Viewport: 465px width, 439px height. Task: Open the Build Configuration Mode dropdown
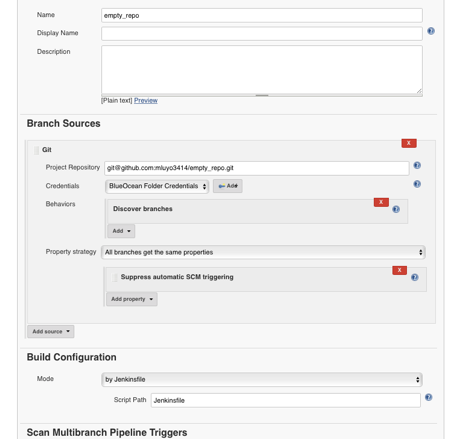pos(262,379)
